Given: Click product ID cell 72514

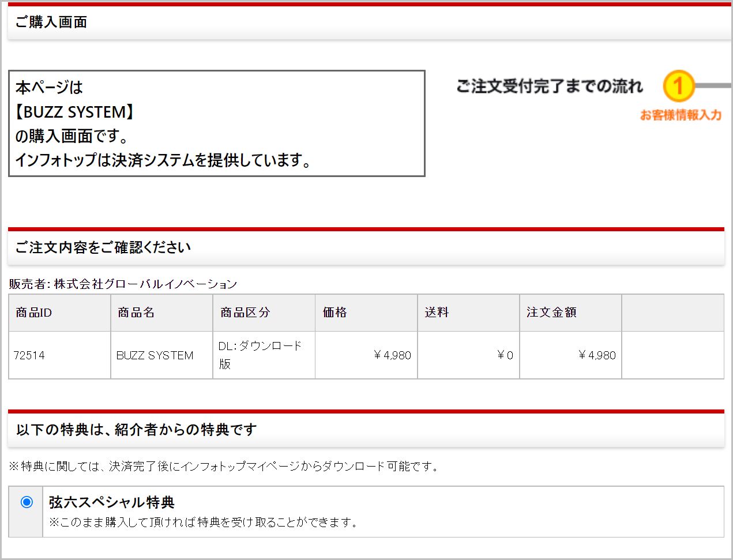Looking at the screenshot, I should pos(59,355).
